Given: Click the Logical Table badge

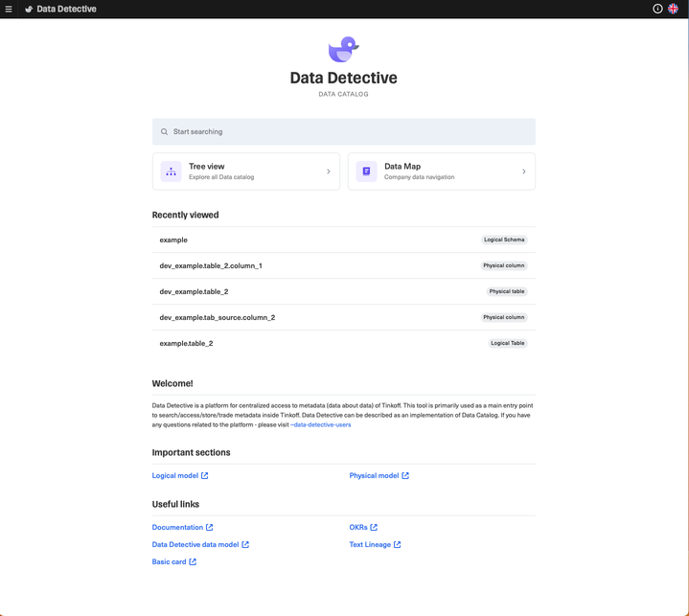Looking at the screenshot, I should pos(508,343).
